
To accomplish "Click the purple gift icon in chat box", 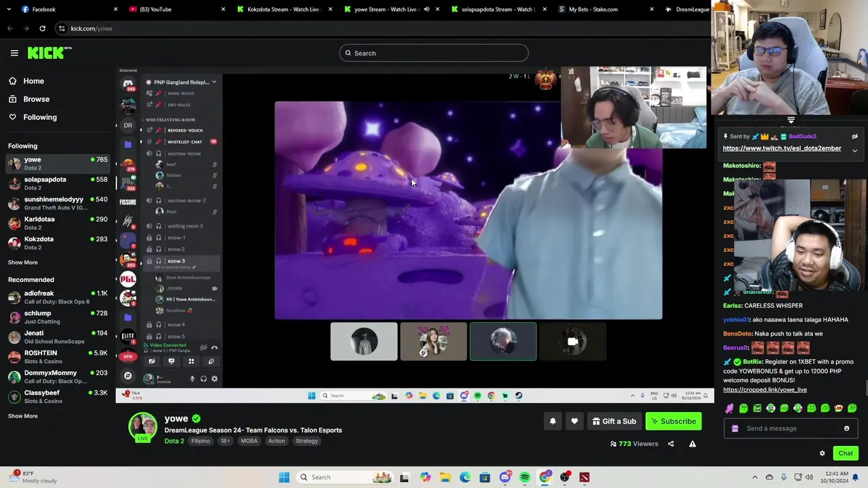I will coord(735,428).
